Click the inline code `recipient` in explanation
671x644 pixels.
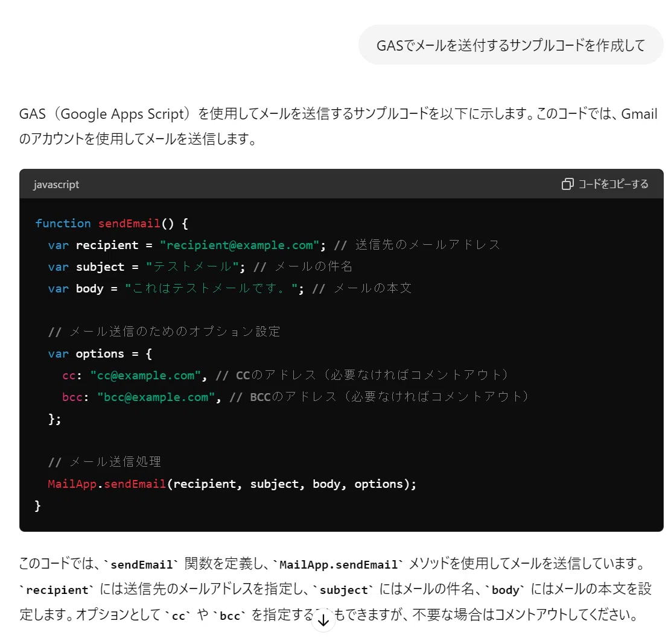click(x=57, y=590)
